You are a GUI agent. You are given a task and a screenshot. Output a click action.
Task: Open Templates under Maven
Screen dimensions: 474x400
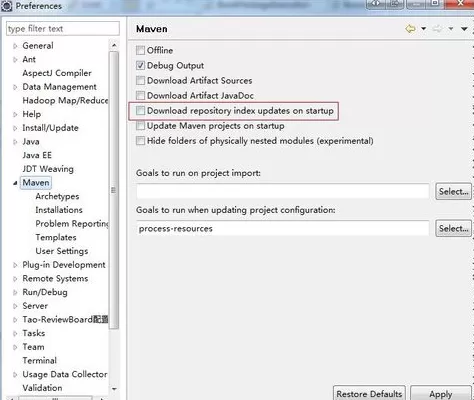pyautogui.click(x=56, y=237)
